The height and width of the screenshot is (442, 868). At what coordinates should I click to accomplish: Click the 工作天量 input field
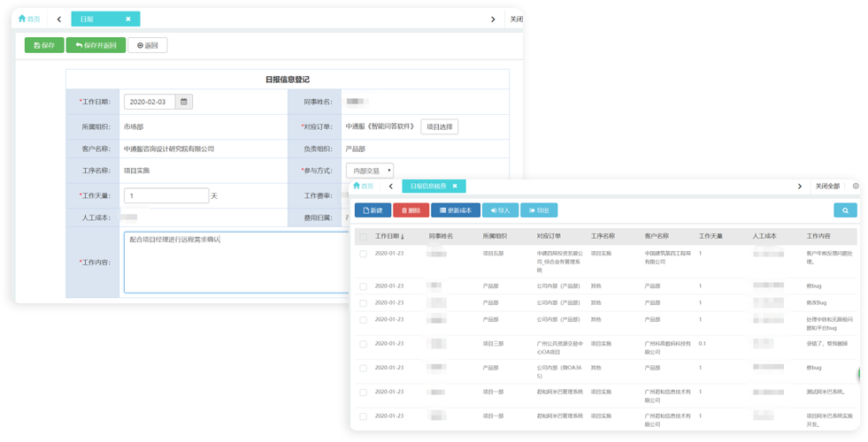tap(166, 195)
